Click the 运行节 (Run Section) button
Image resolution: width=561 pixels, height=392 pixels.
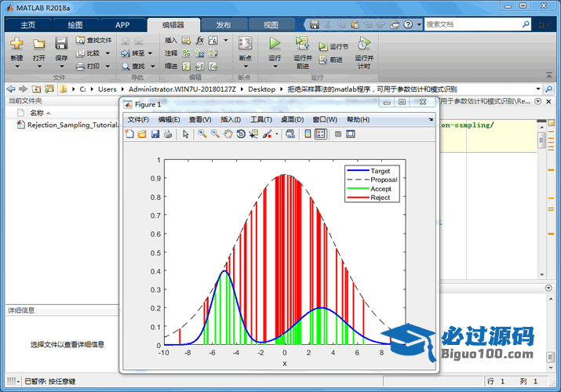point(333,46)
